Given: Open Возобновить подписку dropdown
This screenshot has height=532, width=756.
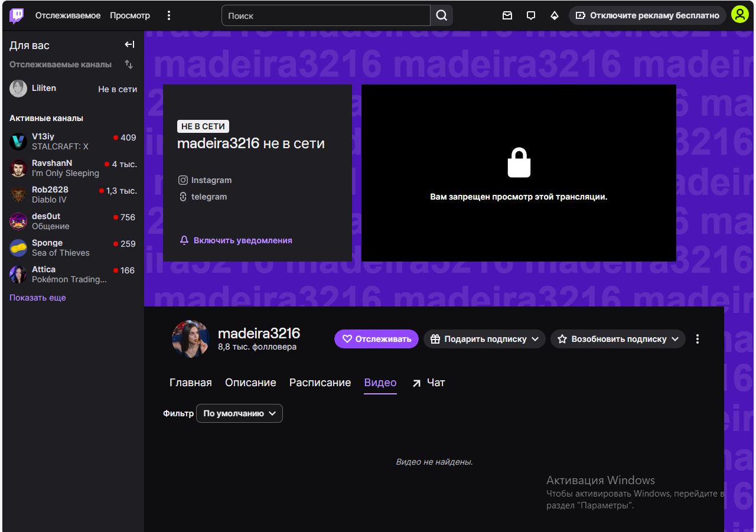Looking at the screenshot, I should point(618,339).
